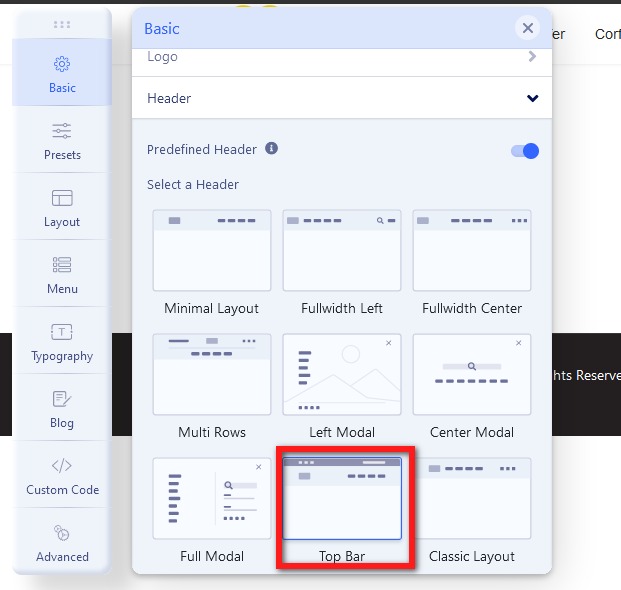Click the Advanced gears icon
The image size is (621, 590).
coord(62,533)
